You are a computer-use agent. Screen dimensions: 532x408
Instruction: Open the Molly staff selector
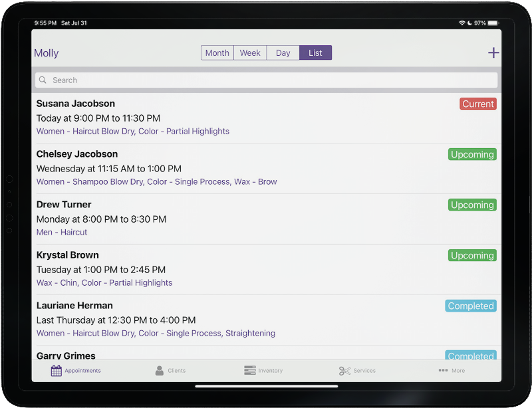tap(47, 53)
